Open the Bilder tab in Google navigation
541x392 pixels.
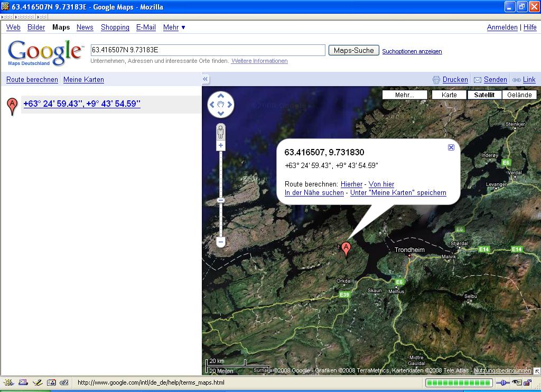pos(36,27)
